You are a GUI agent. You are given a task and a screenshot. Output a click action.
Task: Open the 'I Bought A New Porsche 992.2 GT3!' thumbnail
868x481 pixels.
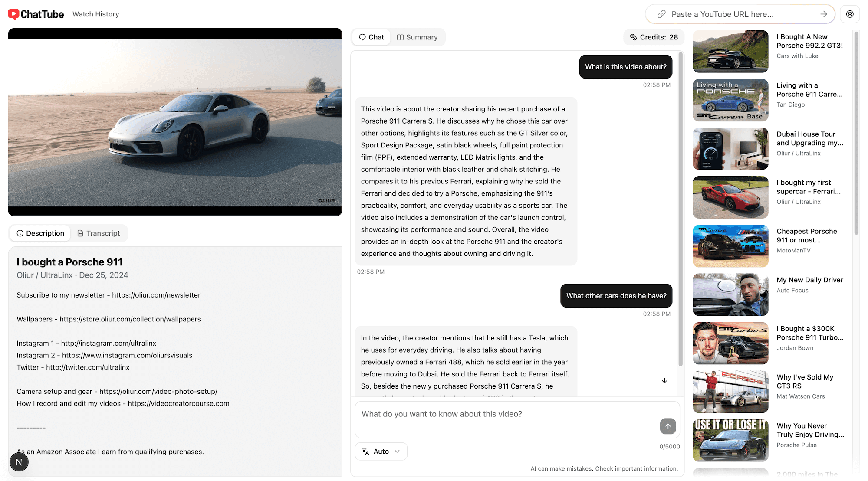pos(730,51)
